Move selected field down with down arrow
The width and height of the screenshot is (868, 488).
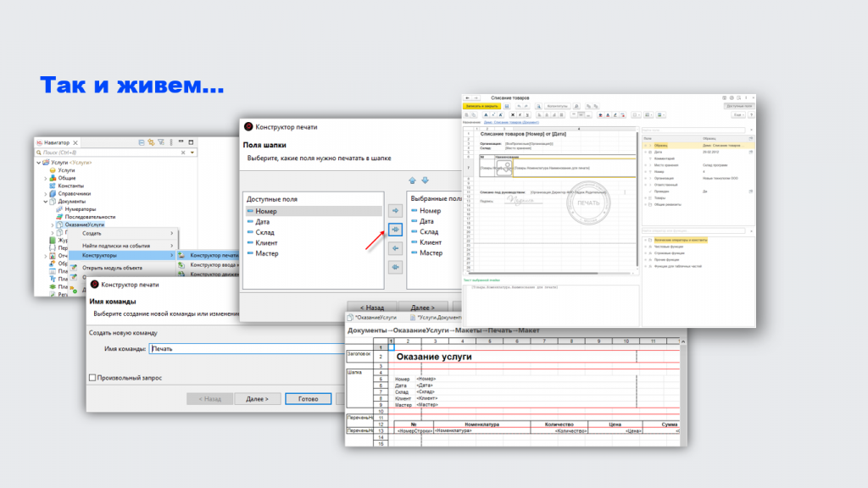426,180
